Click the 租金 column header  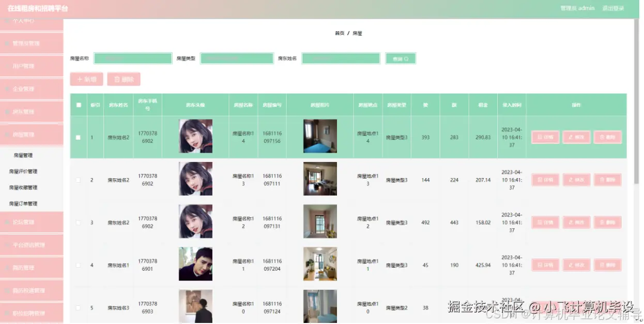pyautogui.click(x=483, y=105)
